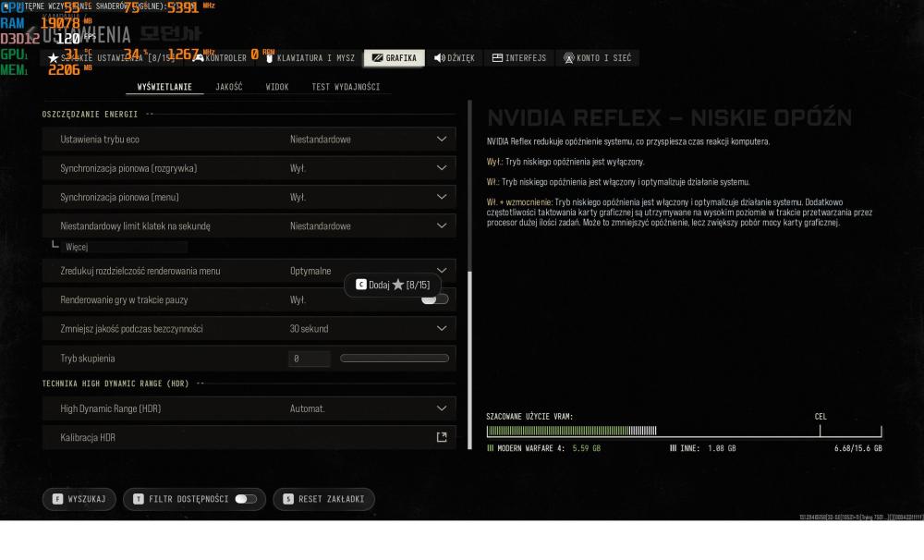Click the Tryb skupienia value field
Viewport: 924px width, 560px height.
tap(310, 359)
